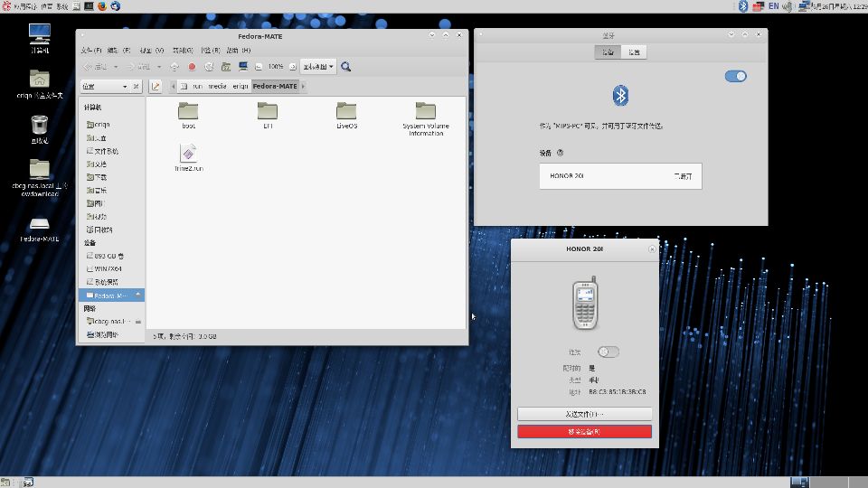Viewport: 868px width, 488px height.
Task: Toggle the Bluetooth power switch
Action: tap(736, 76)
